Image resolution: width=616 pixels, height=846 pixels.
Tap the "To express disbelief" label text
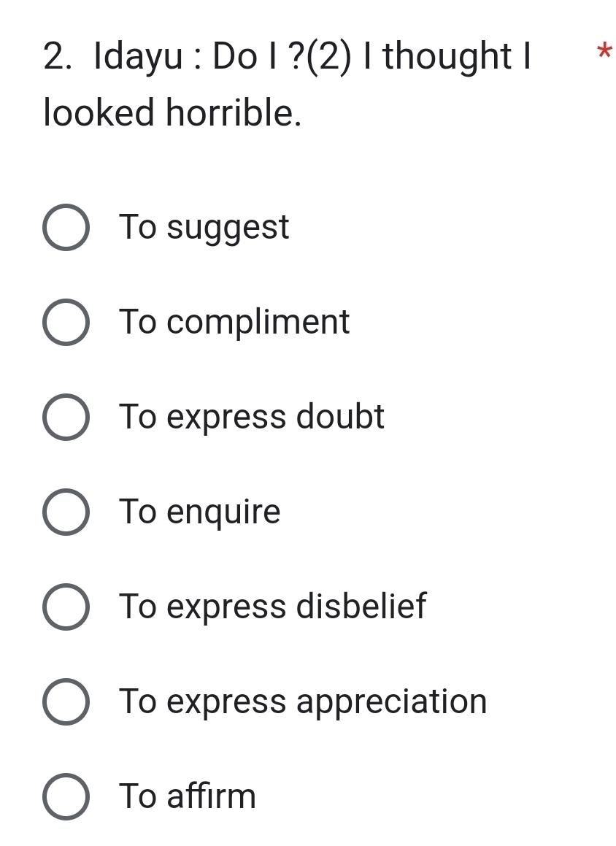pos(273,607)
